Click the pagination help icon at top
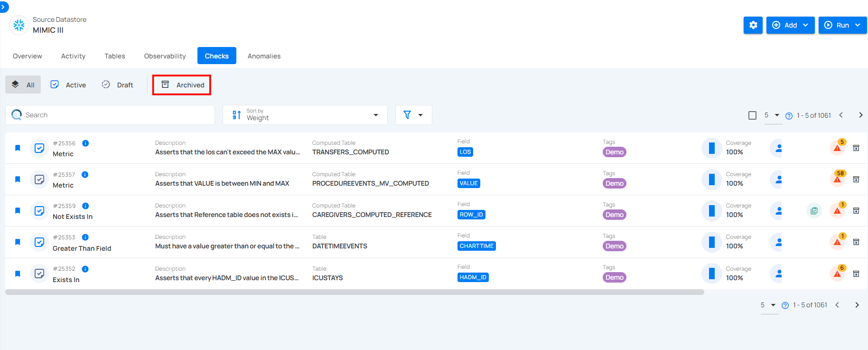 coord(789,116)
